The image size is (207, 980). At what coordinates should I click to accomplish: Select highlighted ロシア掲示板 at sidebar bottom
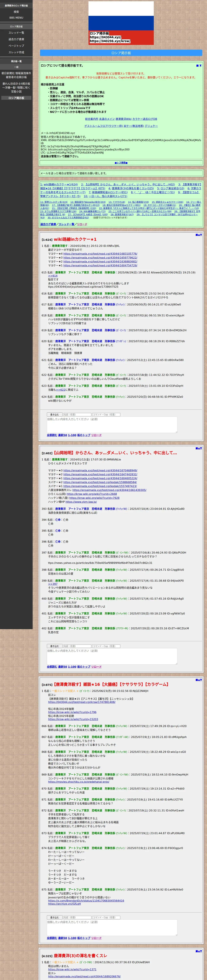tap(16, 98)
